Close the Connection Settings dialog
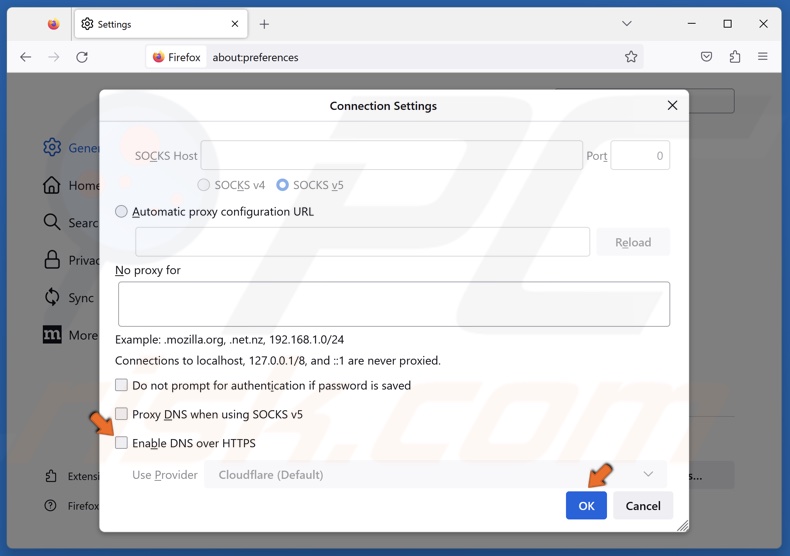790x556 pixels. [x=672, y=105]
